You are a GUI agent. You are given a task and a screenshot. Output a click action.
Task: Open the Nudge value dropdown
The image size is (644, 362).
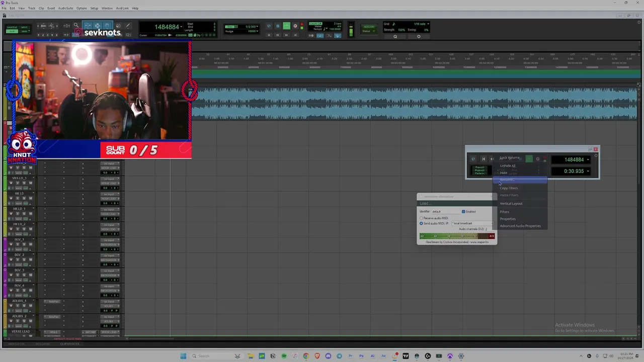[257, 31]
